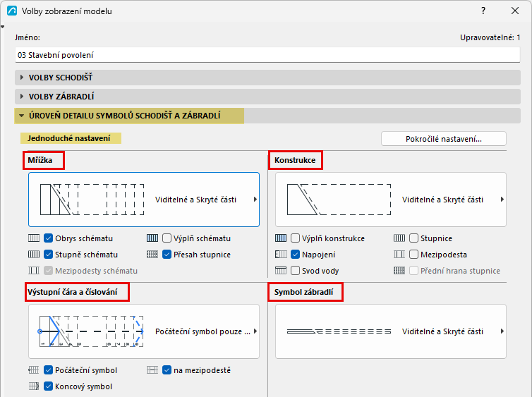This screenshot has height=397, width=532.
Task: Click the Koncový symbol icon
Action: 34,386
